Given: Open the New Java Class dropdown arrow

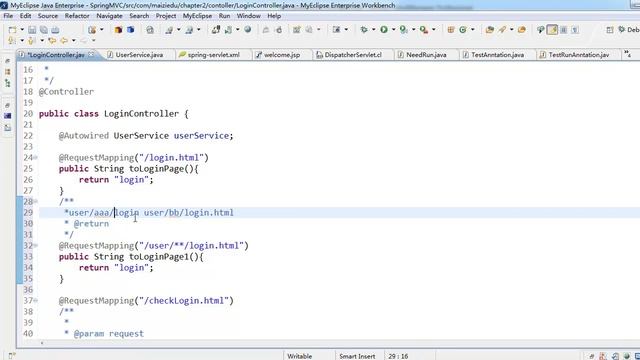Looking at the screenshot, I should [473, 30].
